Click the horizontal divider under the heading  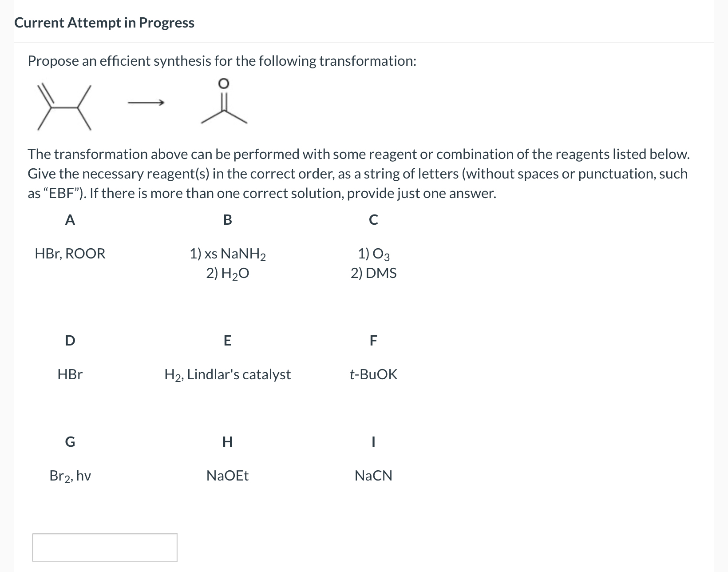[x=364, y=40]
